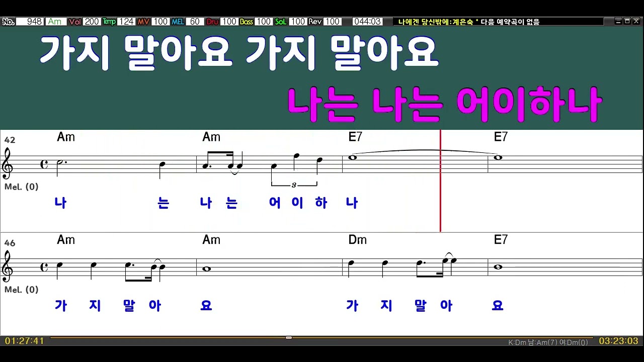644x362 pixels.
Task: Click the Mel. (0) label on upper staff
Action: [21, 187]
